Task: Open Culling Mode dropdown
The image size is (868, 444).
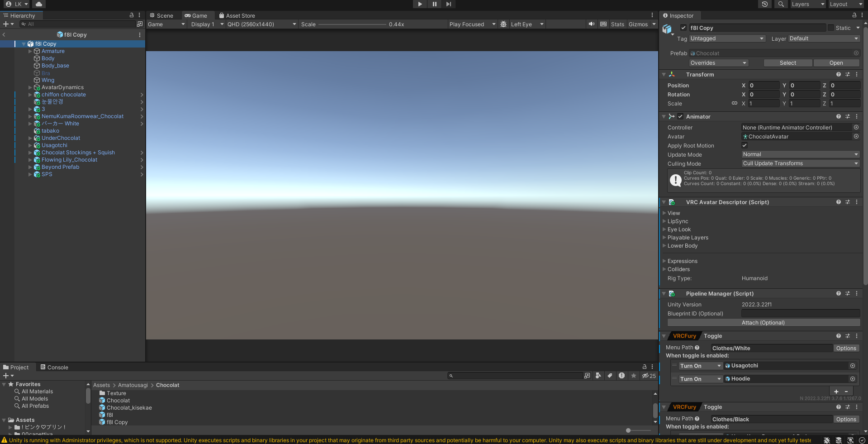Action: (801, 163)
